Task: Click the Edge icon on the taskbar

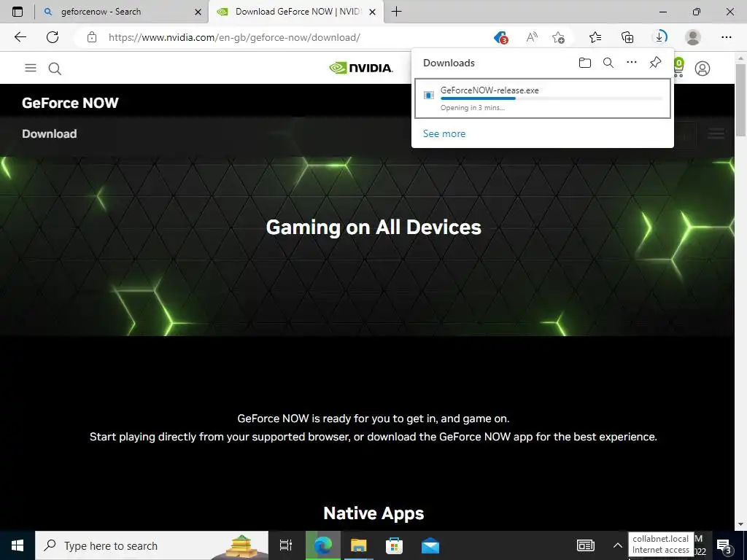Action: point(323,545)
